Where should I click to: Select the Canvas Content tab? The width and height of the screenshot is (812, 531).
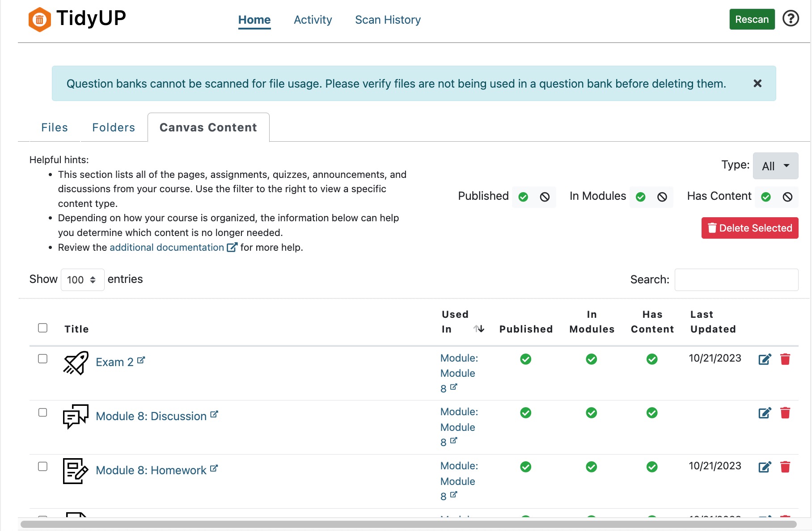(x=208, y=127)
